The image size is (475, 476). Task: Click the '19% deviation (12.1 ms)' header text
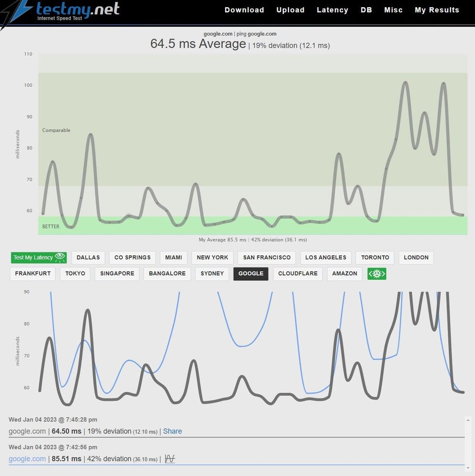291,46
